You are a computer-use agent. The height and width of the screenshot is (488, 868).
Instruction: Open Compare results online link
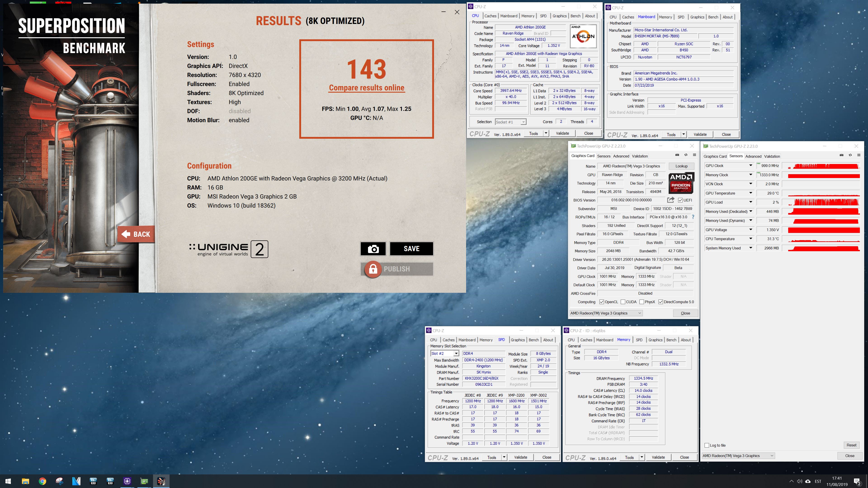point(367,88)
